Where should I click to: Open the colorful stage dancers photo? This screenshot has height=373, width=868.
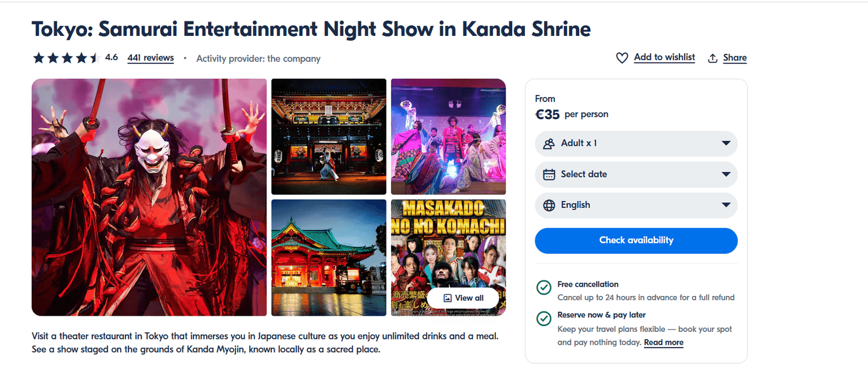448,137
